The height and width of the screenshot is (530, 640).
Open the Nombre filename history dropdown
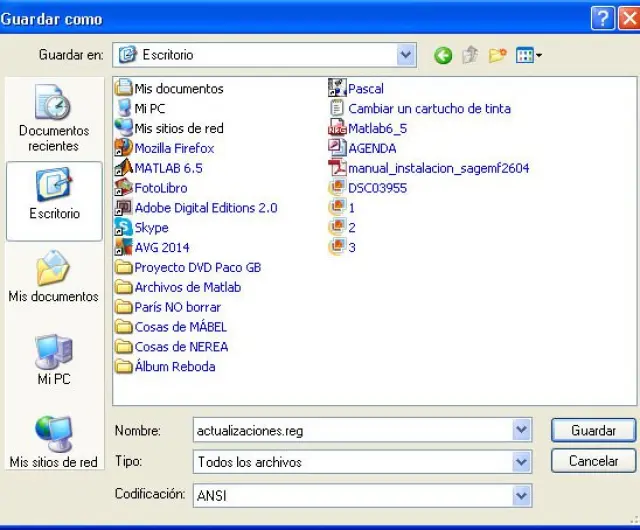pos(521,430)
